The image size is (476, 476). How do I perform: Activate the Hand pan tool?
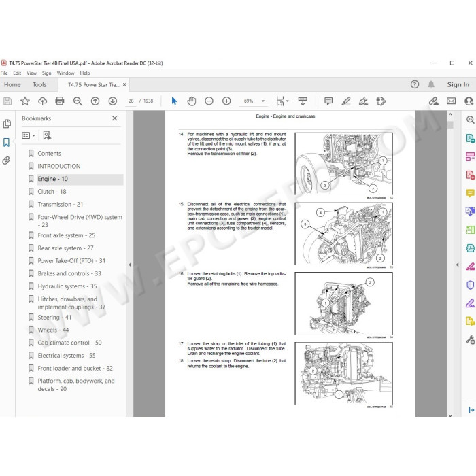[192, 101]
